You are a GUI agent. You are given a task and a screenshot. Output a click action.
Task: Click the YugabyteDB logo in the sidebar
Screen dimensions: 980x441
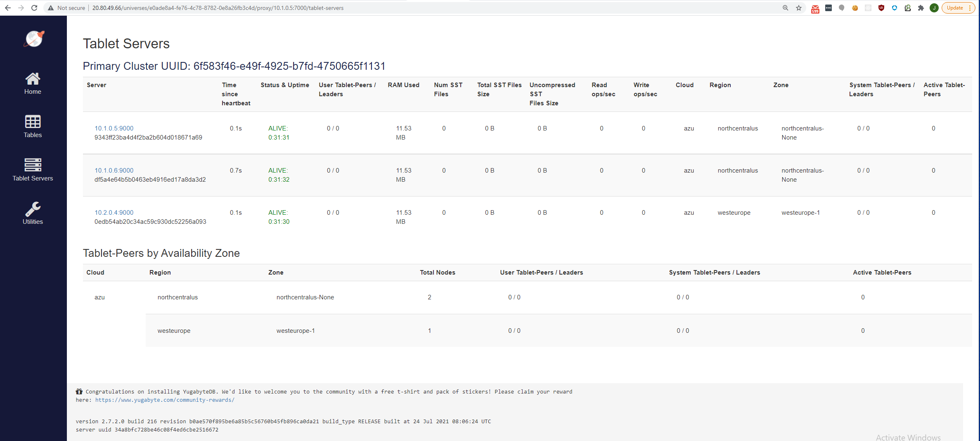click(x=33, y=39)
